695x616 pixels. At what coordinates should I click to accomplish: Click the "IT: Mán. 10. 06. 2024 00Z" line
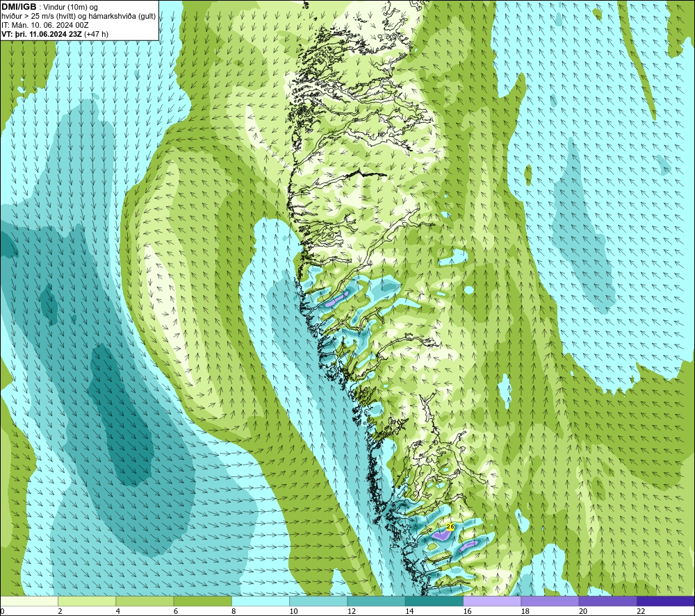(x=44, y=25)
